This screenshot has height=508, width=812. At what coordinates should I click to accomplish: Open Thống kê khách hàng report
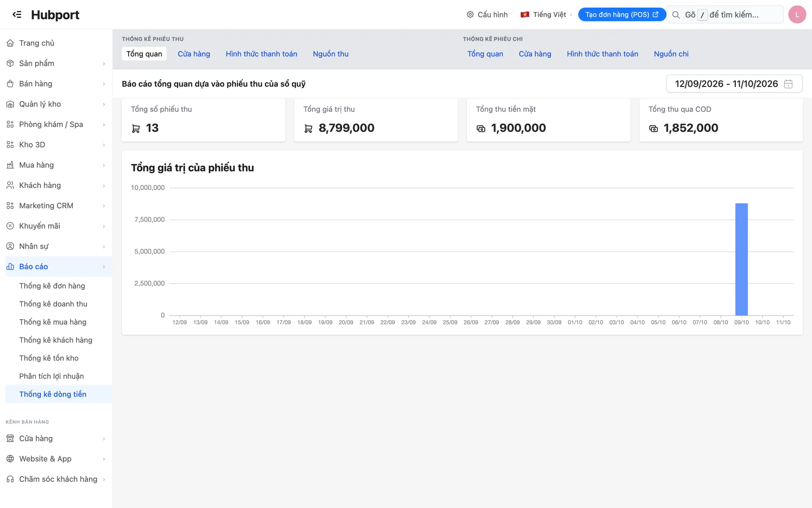pyautogui.click(x=56, y=340)
